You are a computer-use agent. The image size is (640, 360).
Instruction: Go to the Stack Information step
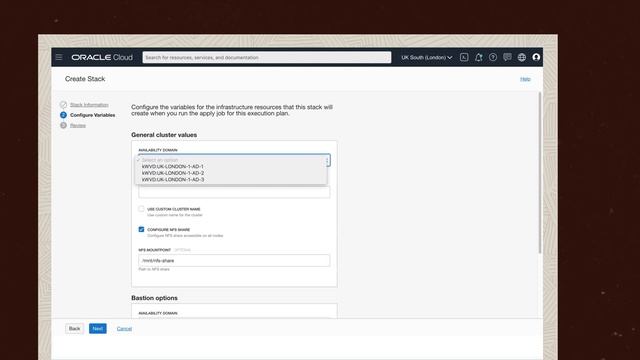(x=89, y=105)
